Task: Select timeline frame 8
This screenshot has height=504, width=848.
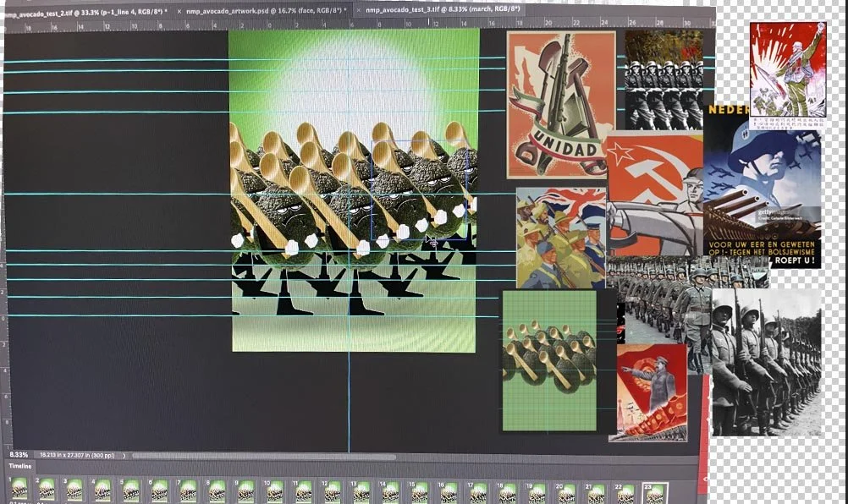Action: click(218, 490)
